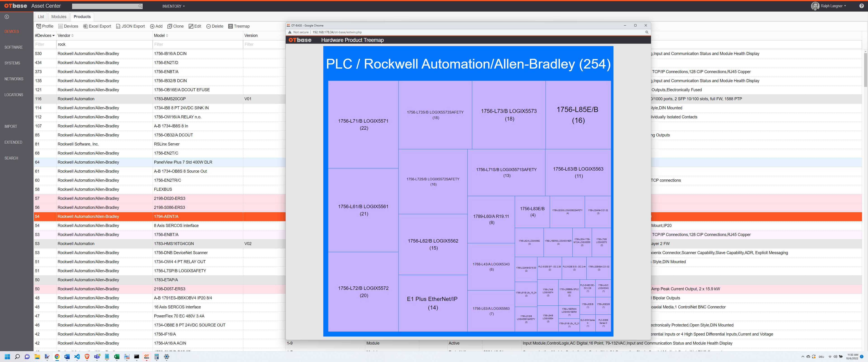Click popup address bar URL
This screenshot has height=362, width=868.
[337, 32]
